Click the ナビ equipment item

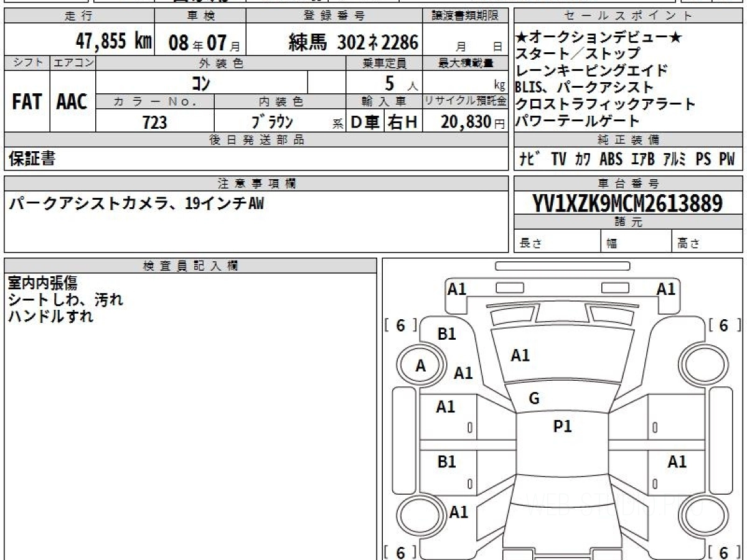click(530, 159)
